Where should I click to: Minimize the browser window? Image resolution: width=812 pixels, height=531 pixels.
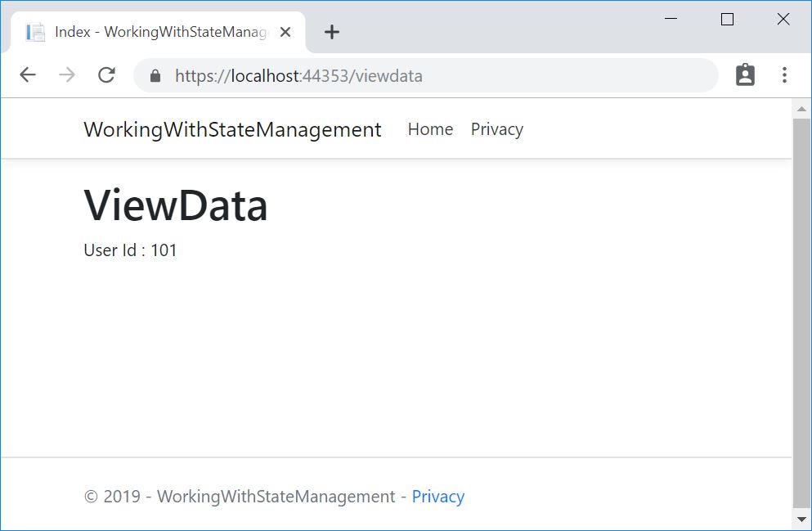click(671, 20)
